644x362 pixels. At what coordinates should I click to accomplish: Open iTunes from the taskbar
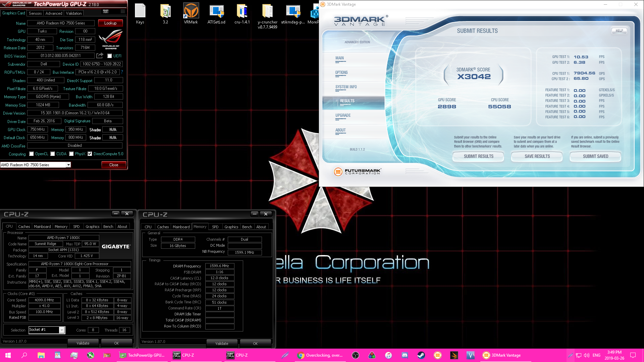(x=388, y=355)
